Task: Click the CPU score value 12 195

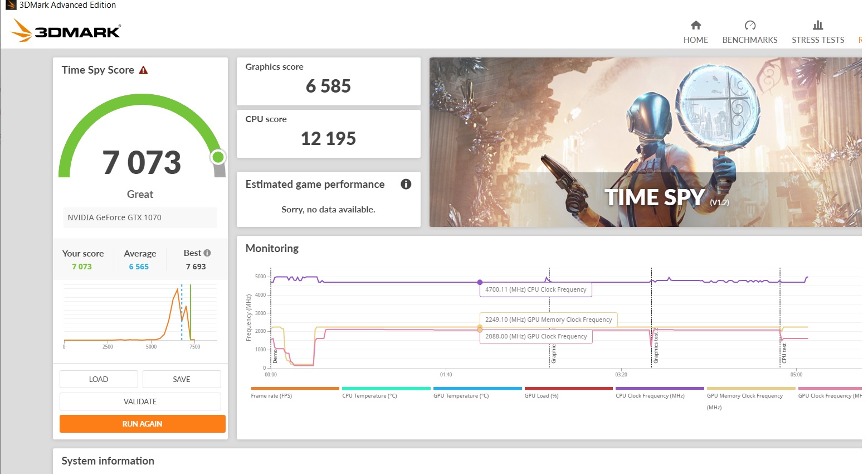Action: click(328, 139)
